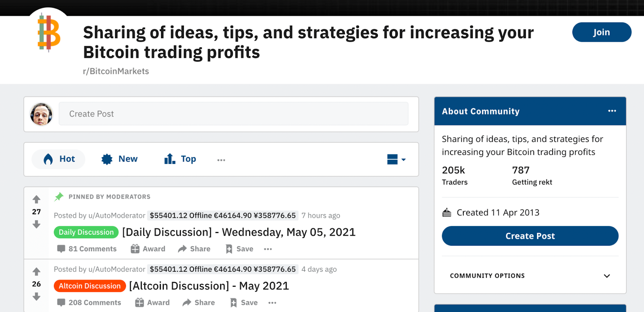Sort posts by New

120,159
